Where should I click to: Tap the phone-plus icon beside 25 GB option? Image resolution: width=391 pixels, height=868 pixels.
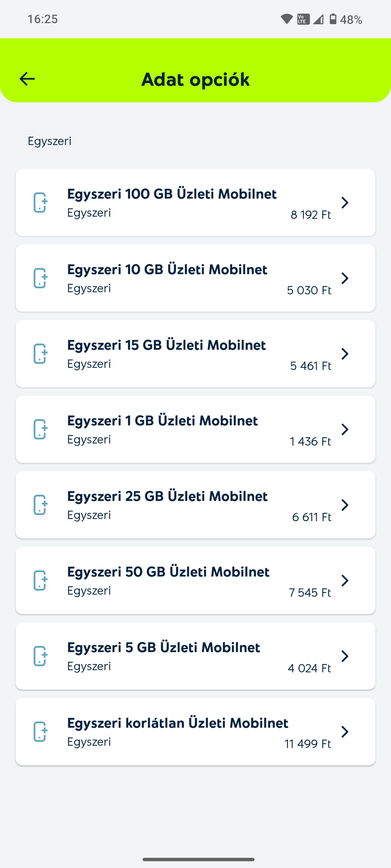tap(40, 505)
